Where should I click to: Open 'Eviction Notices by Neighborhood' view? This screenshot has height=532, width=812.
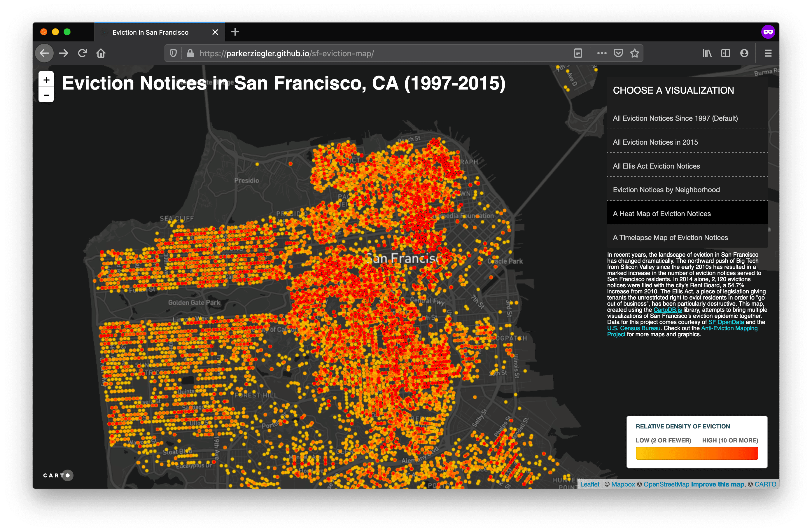coord(666,189)
